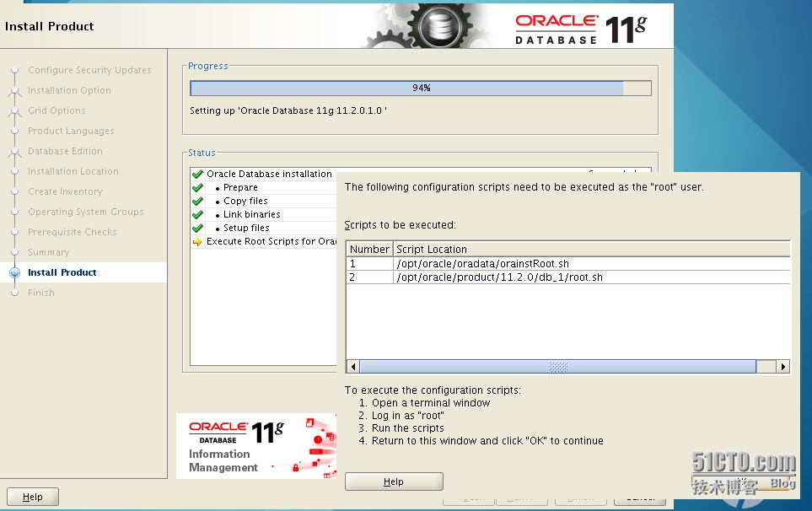Screen dimensions: 812x511
Task: Click the cell with number 2 in the scripts table
Action: (x=370, y=277)
